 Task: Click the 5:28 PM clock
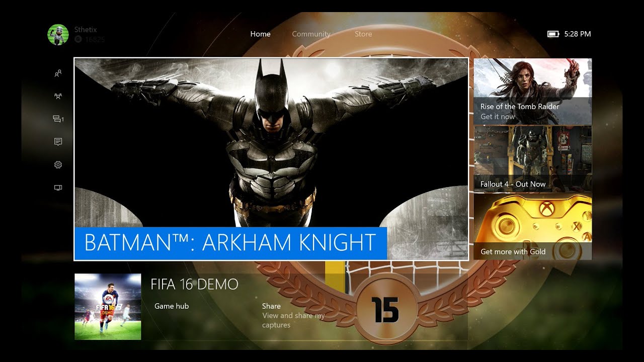pos(578,34)
